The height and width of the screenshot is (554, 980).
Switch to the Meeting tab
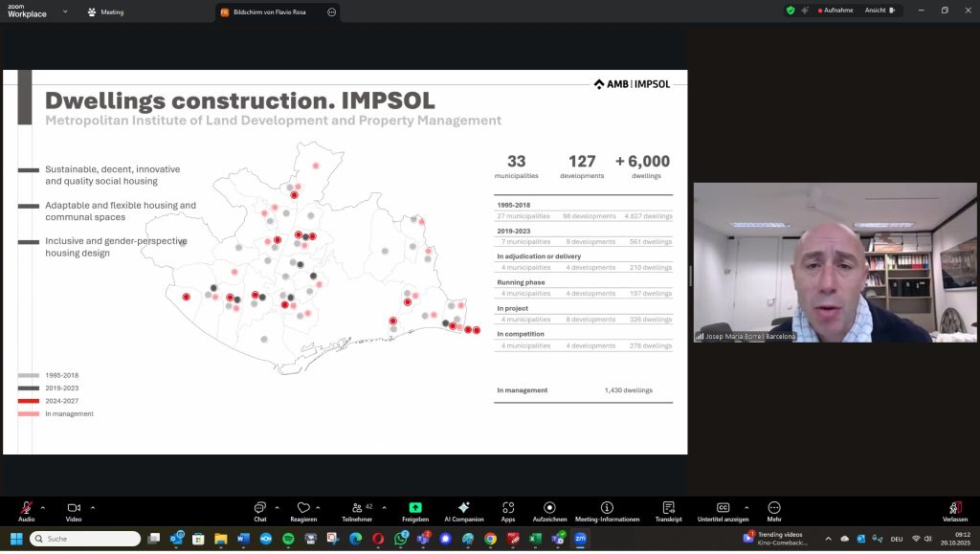coord(105,12)
